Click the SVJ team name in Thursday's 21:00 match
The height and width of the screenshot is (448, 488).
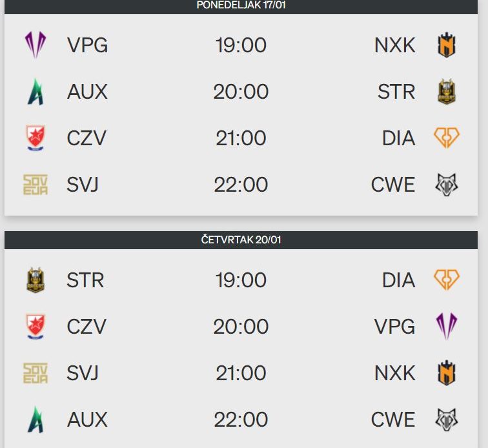click(83, 373)
